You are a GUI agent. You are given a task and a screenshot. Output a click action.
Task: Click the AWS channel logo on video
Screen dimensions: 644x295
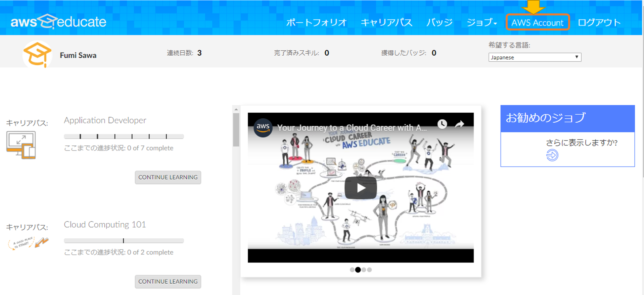tap(263, 128)
